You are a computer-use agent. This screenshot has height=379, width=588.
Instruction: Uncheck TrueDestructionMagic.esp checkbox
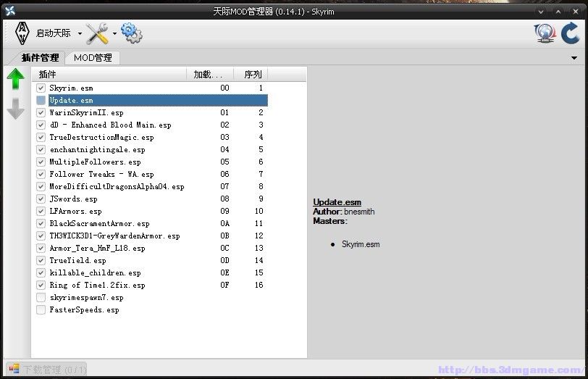41,138
